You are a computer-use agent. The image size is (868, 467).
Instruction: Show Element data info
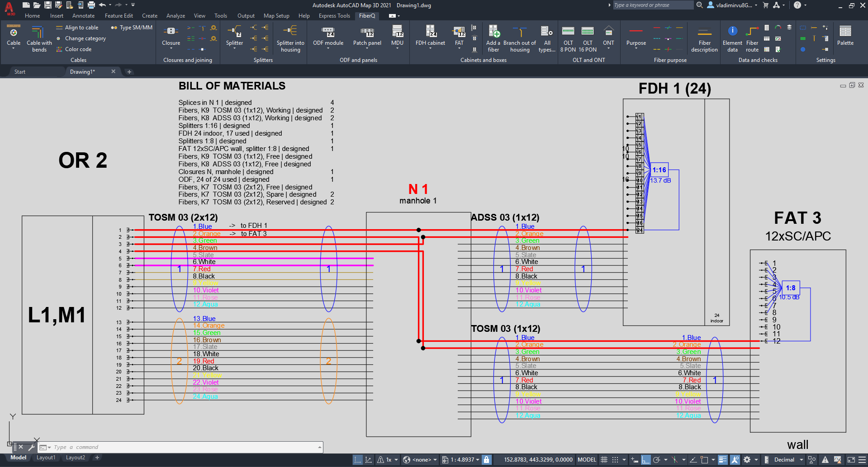(732, 38)
